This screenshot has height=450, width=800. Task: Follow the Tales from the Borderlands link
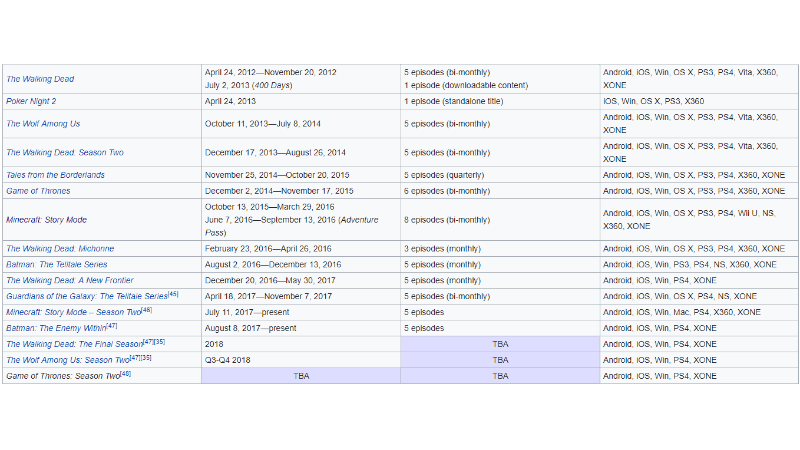click(55, 175)
